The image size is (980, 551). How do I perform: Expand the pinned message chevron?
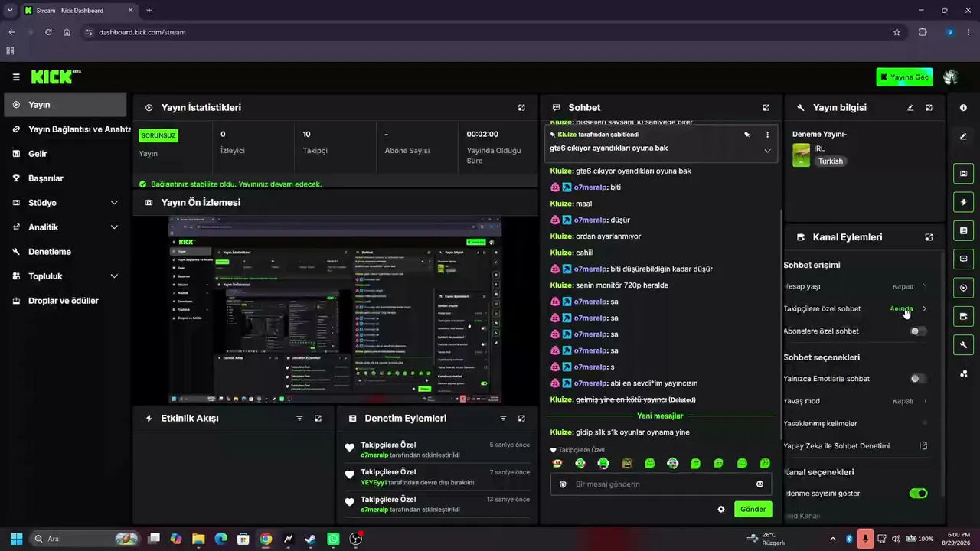(x=767, y=151)
